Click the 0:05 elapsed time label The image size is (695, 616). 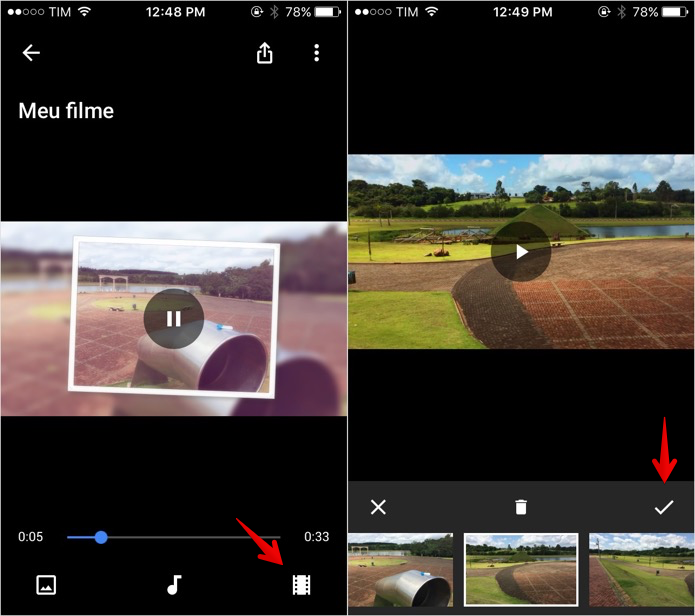[x=31, y=537]
